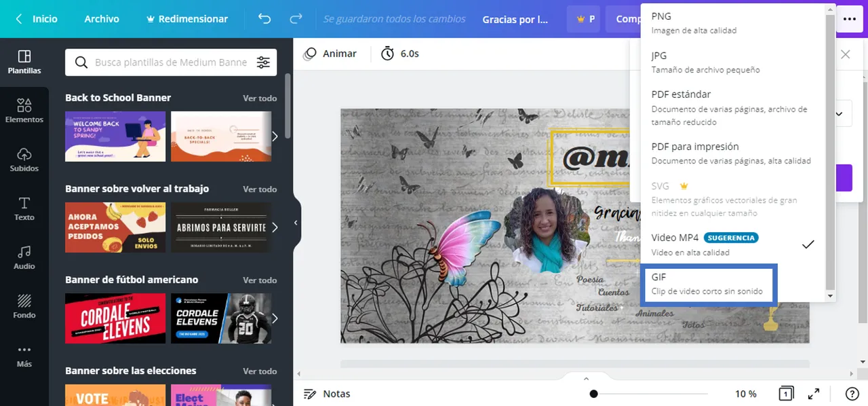868x406 pixels.
Task: Next arrow in volver al trabajo row
Action: pos(275,227)
